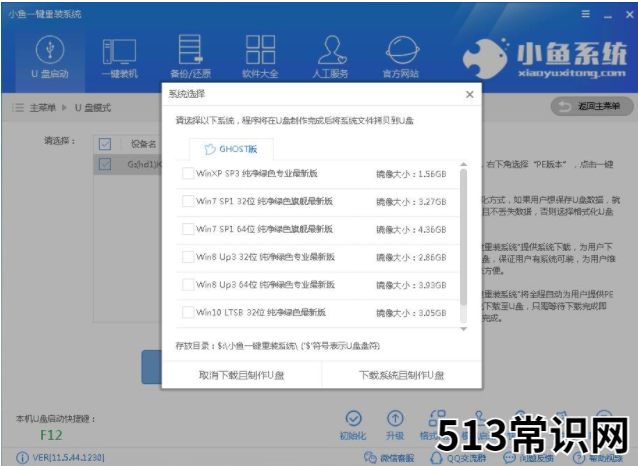
Task: Check Win10 LTSB 32位 纯净绿色最新版
Action: [x=188, y=312]
